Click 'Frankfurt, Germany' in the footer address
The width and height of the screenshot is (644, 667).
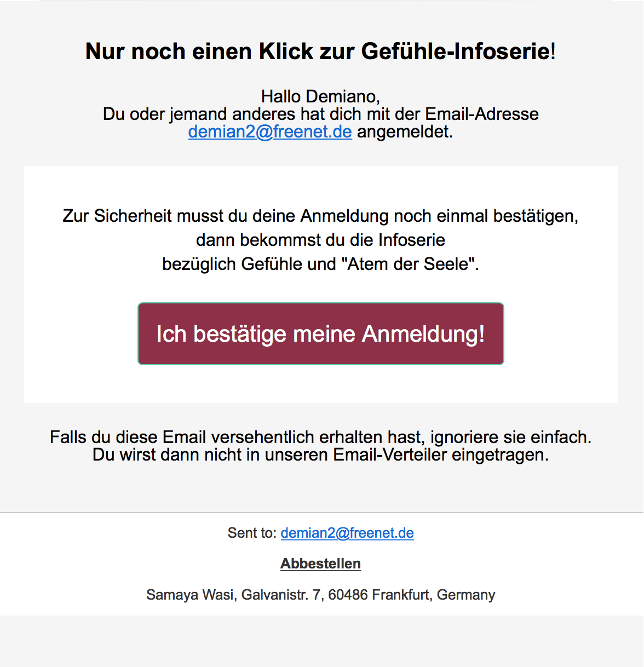click(434, 595)
